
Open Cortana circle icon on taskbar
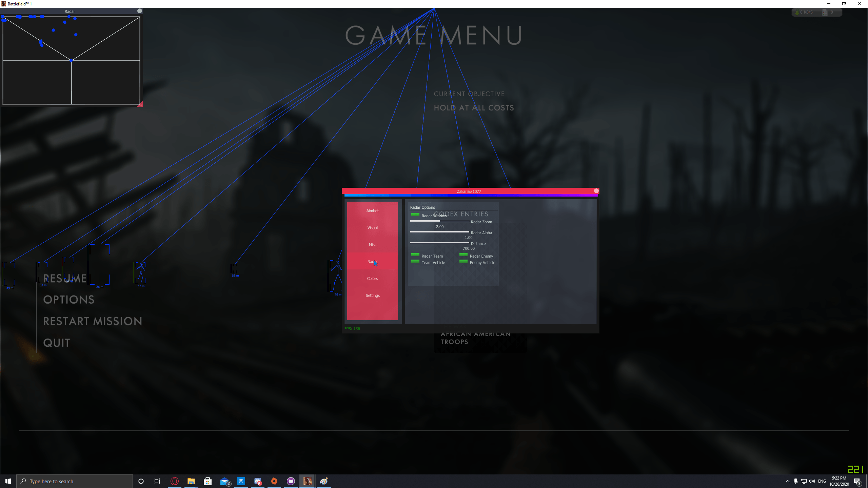pos(141,481)
